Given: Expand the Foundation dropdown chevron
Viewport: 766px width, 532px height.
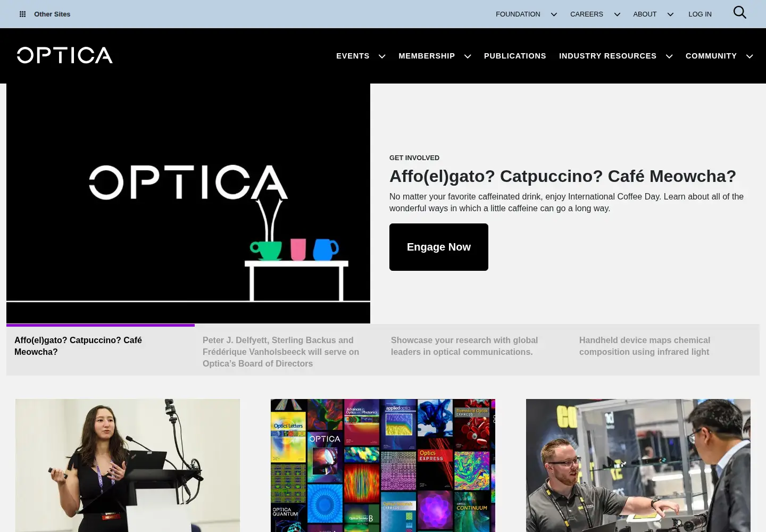Looking at the screenshot, I should coord(554,14).
